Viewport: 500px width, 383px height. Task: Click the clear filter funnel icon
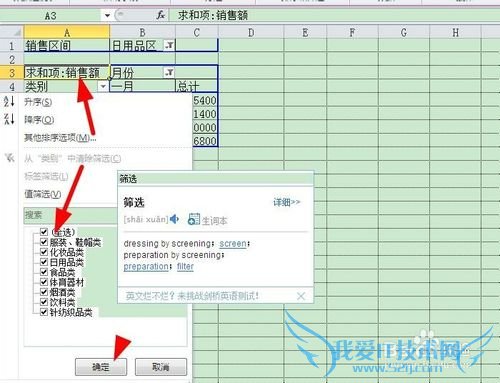(x=10, y=158)
